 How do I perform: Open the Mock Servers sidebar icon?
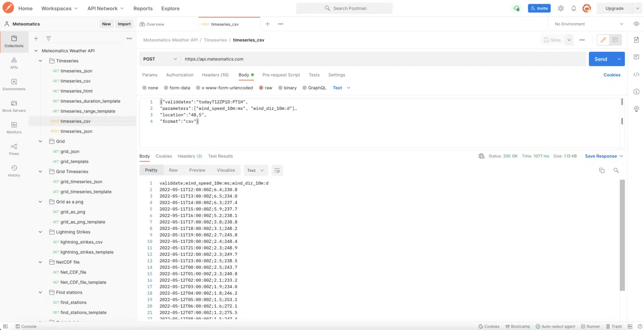pos(14,106)
